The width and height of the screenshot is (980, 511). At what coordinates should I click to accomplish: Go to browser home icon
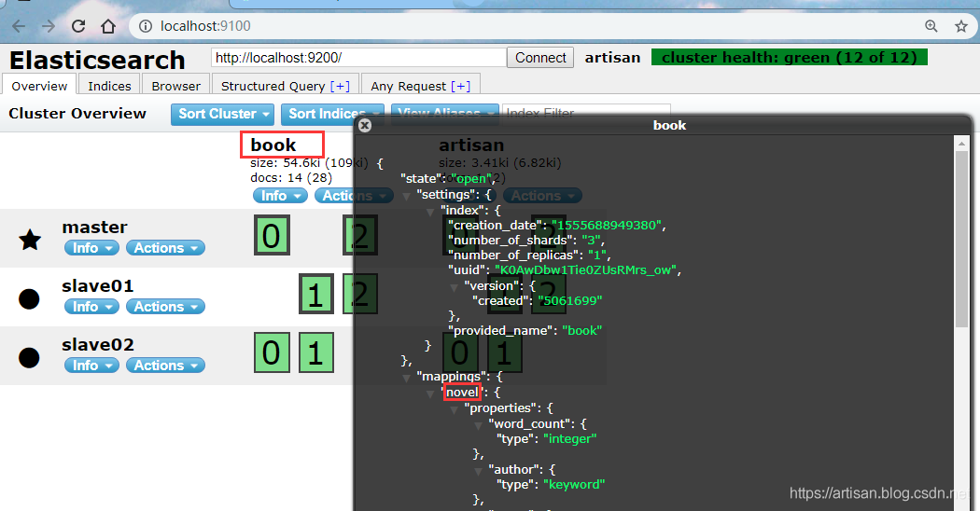point(108,25)
